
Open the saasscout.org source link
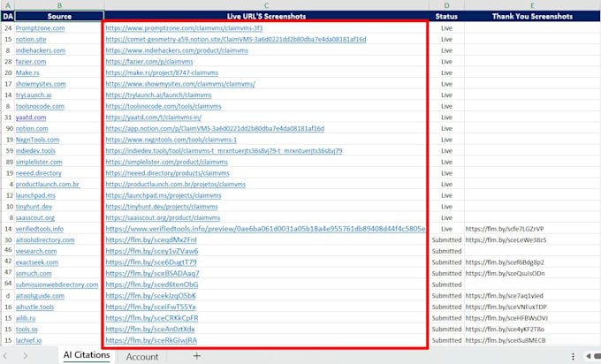35,217
